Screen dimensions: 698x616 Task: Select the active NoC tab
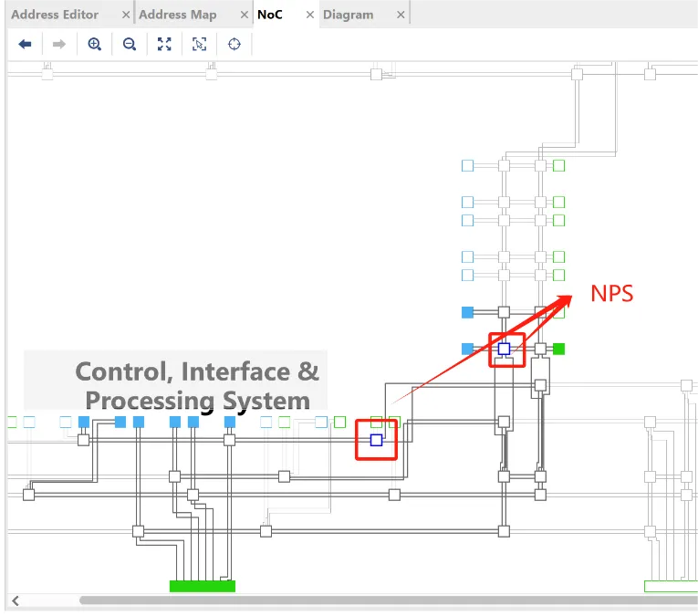point(270,15)
